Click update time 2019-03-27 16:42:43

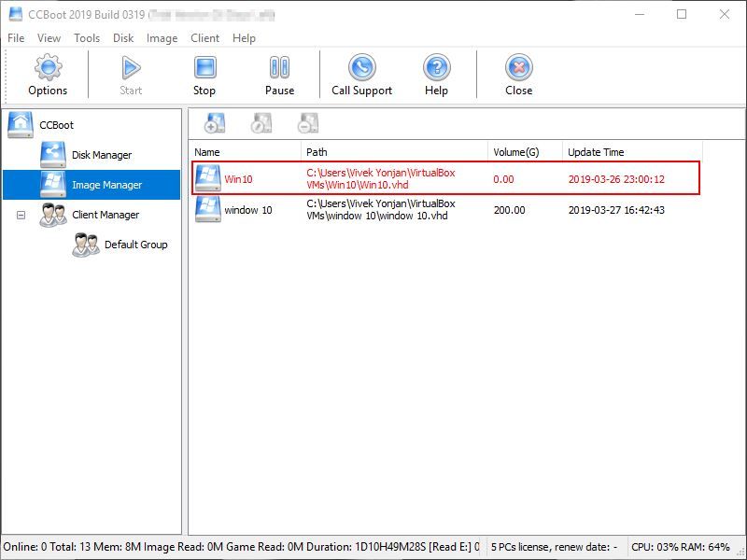point(616,210)
